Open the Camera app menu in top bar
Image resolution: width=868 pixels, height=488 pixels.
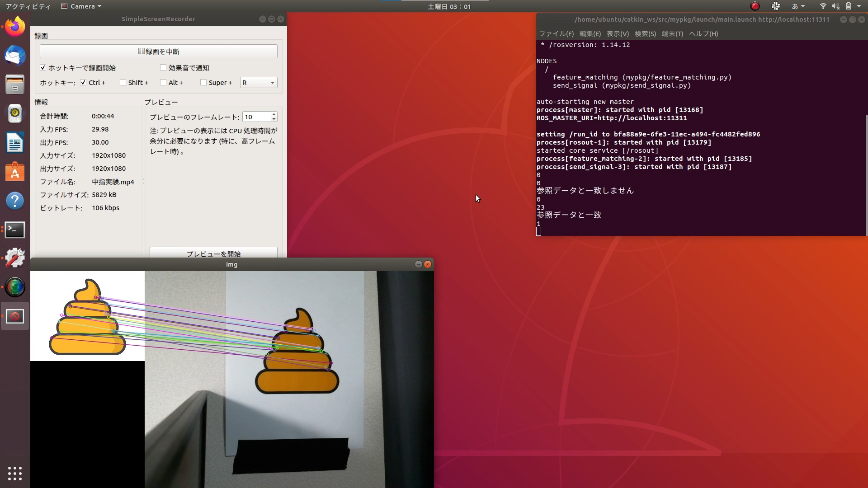pos(81,6)
